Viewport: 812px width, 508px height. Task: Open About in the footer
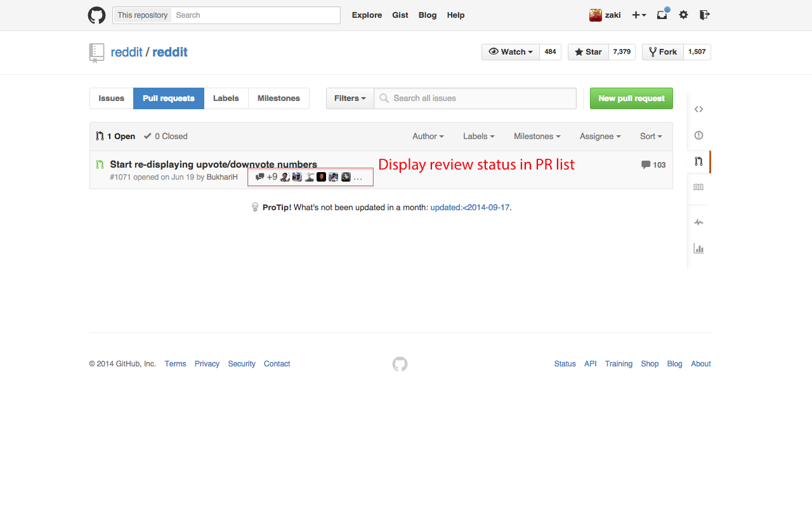(701, 364)
